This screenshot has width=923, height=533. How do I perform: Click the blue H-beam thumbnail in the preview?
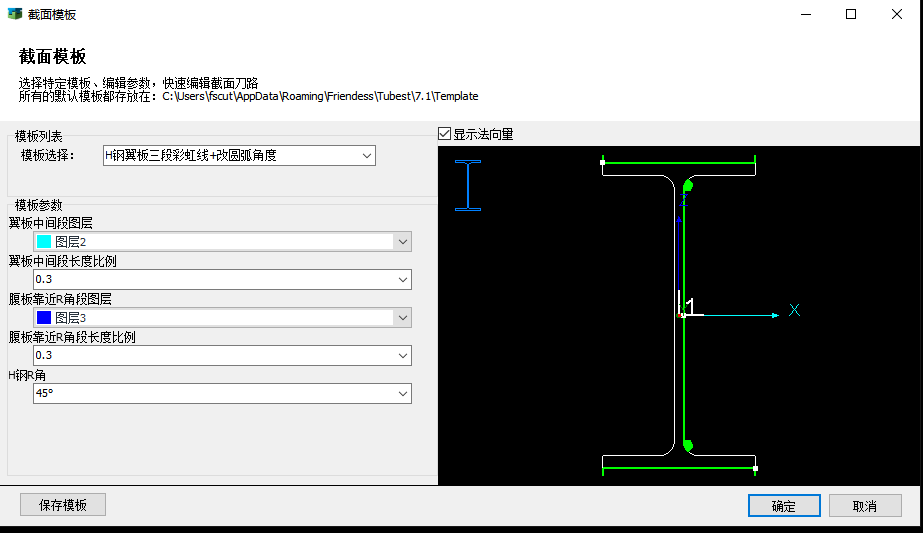pyautogui.click(x=468, y=185)
